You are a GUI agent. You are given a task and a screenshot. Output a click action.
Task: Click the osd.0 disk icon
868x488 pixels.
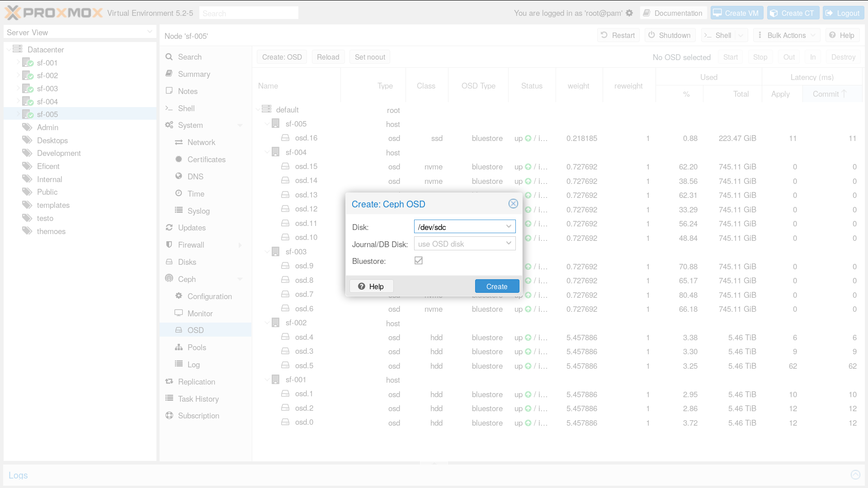[285, 422]
